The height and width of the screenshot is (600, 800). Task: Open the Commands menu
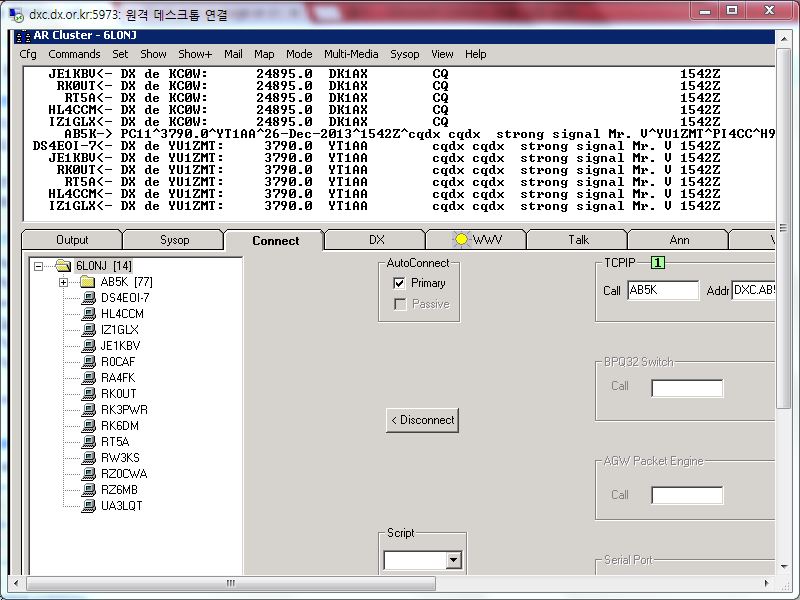pyautogui.click(x=74, y=54)
